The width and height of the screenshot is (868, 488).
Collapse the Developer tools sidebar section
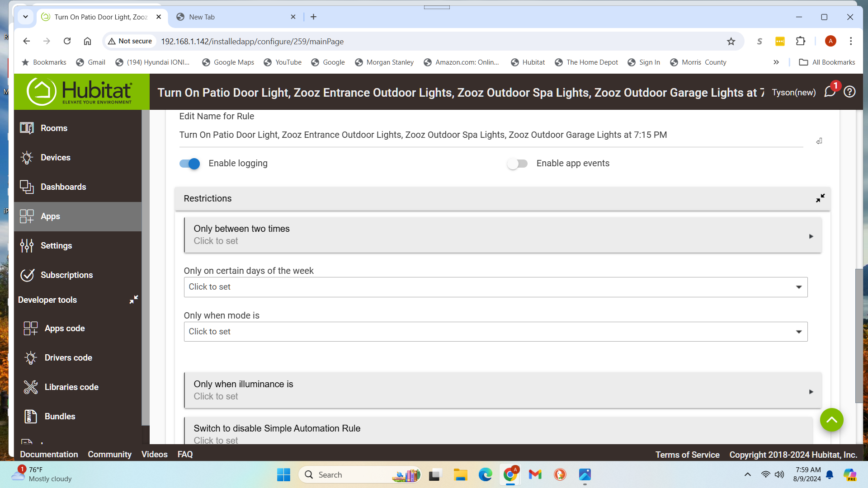point(133,299)
